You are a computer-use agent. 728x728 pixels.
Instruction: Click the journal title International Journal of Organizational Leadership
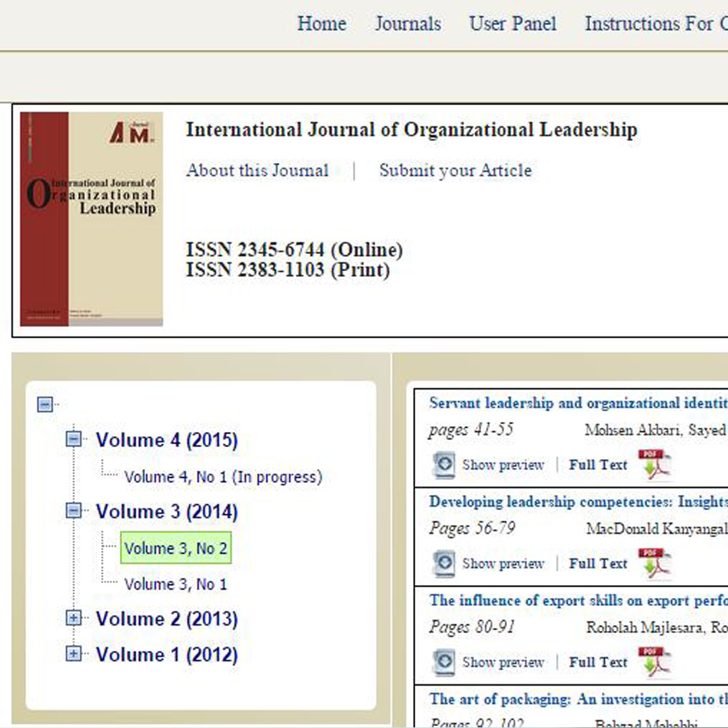pyautogui.click(x=412, y=130)
